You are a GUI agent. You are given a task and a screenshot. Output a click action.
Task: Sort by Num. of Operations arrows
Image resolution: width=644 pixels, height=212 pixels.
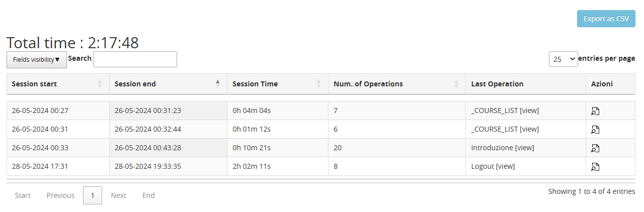[456, 84]
